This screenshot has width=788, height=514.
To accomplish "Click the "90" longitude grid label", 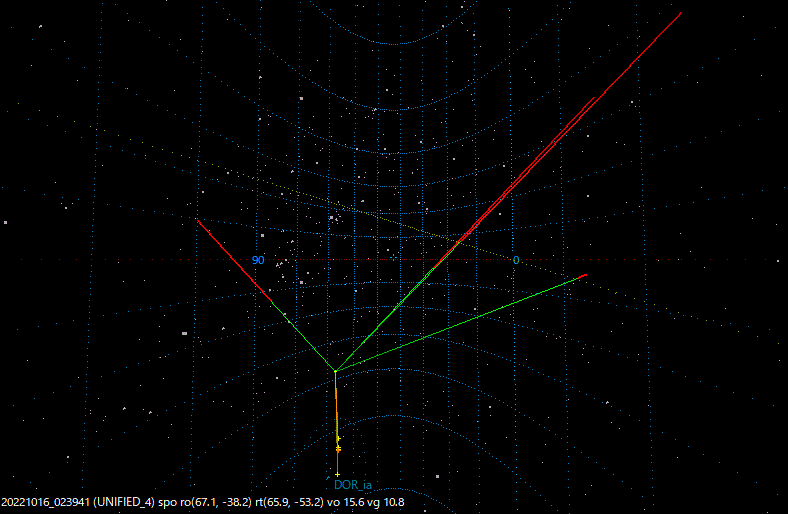I will coord(258,260).
